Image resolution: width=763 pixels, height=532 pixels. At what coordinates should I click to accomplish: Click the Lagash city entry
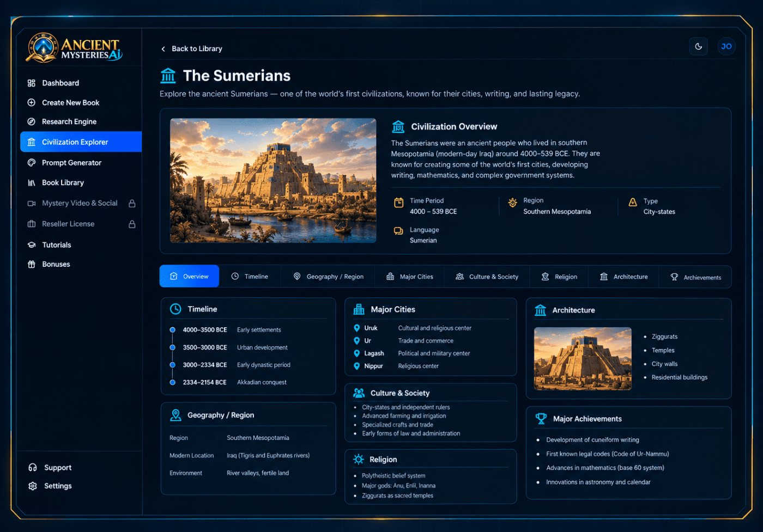(x=411, y=353)
